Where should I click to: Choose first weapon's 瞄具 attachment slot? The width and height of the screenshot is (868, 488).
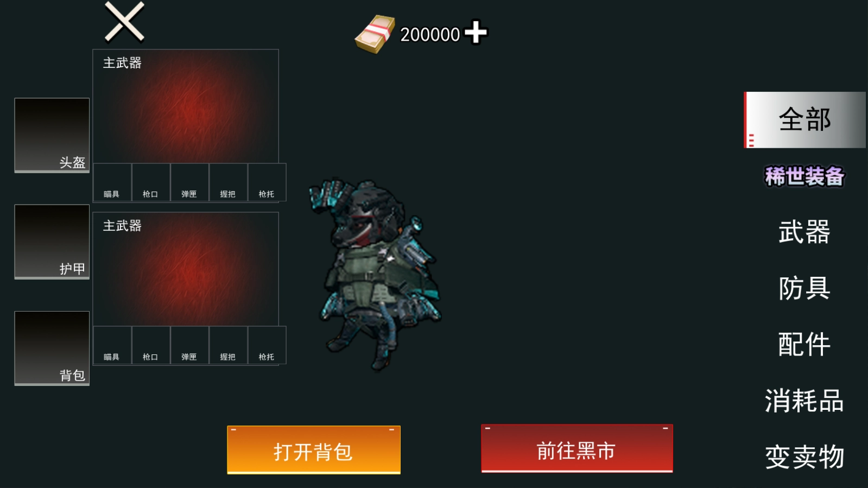(x=112, y=182)
